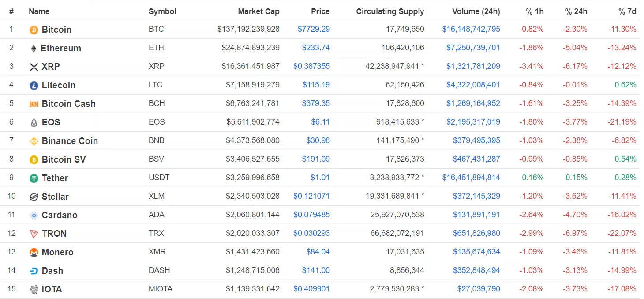The width and height of the screenshot is (644, 299).
Task: Click the Tether logo icon
Action: coord(34,178)
